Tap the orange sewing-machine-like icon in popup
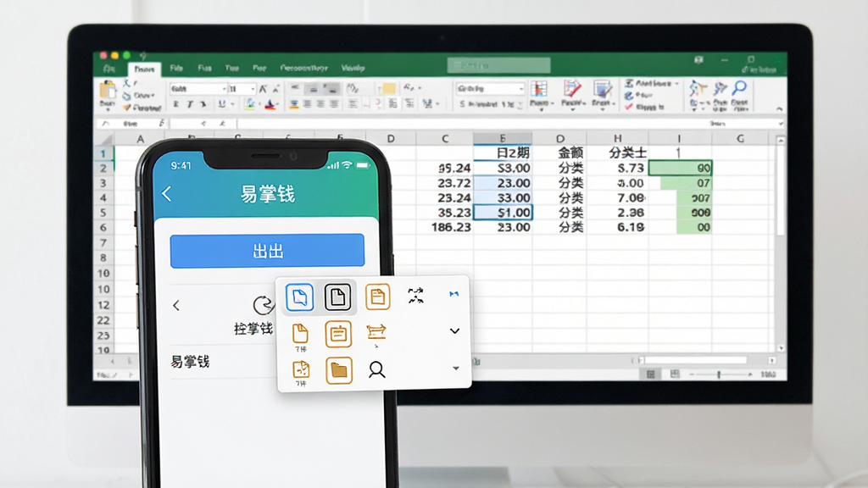This screenshot has width=868, height=488. click(x=376, y=332)
